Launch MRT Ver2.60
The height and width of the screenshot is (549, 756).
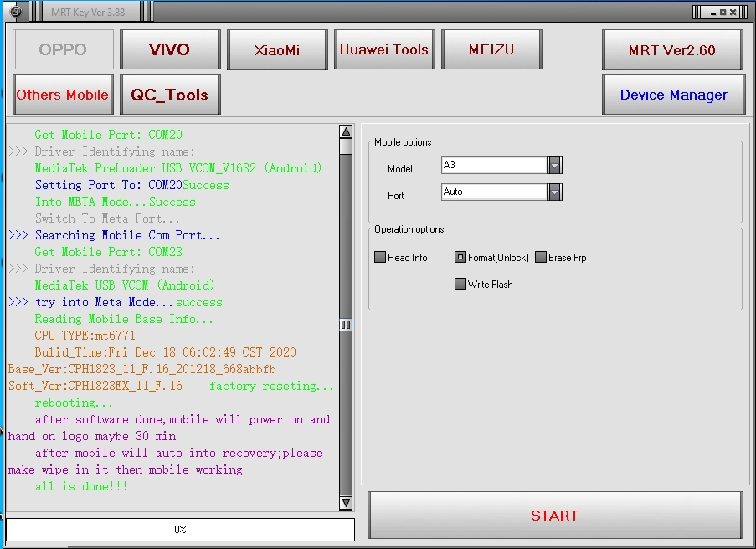672,49
